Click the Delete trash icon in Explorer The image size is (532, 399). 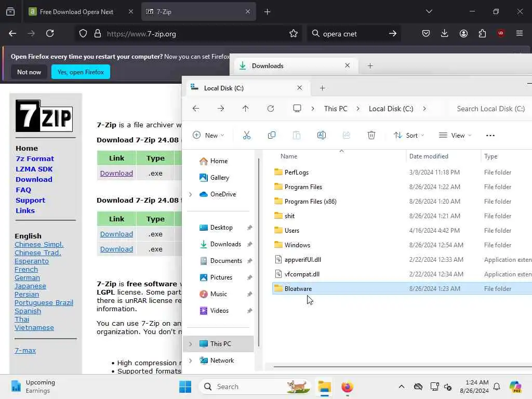(371, 136)
